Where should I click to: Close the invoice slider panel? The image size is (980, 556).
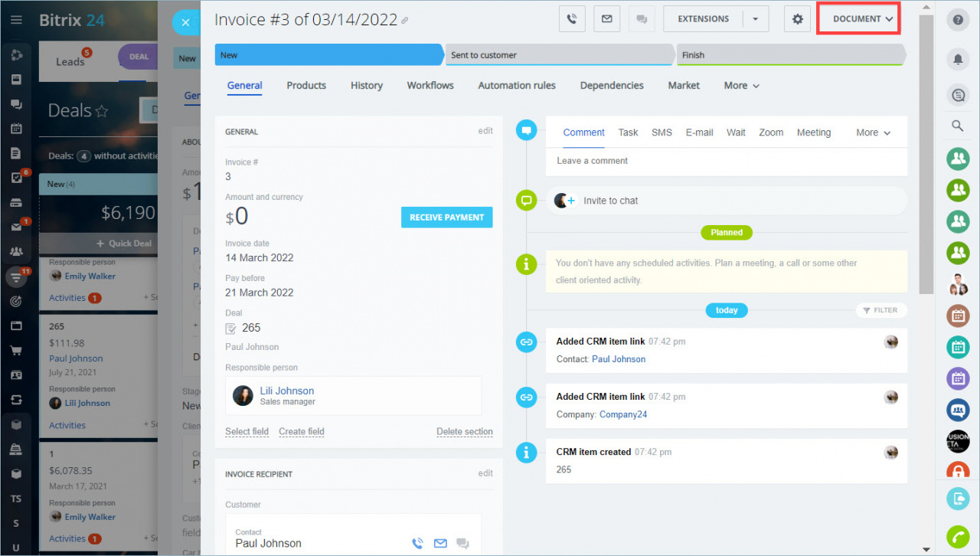pyautogui.click(x=185, y=22)
